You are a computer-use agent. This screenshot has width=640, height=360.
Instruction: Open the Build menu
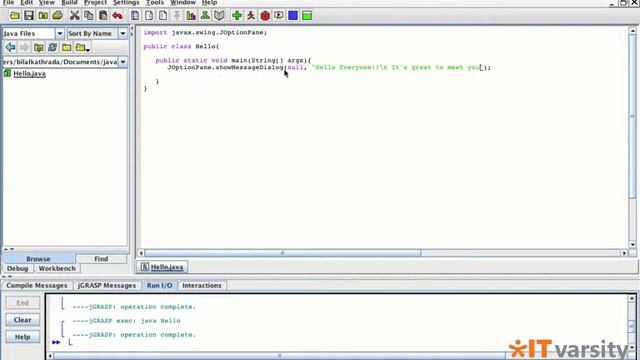pyautogui.click(x=69, y=2)
